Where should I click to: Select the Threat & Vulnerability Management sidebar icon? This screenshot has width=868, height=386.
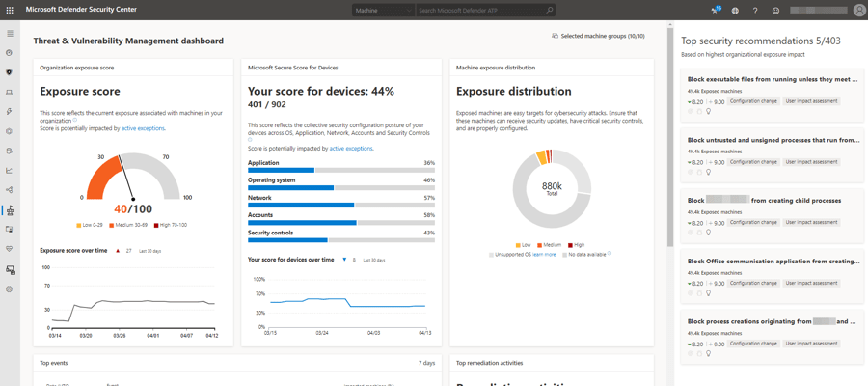pos(10,210)
